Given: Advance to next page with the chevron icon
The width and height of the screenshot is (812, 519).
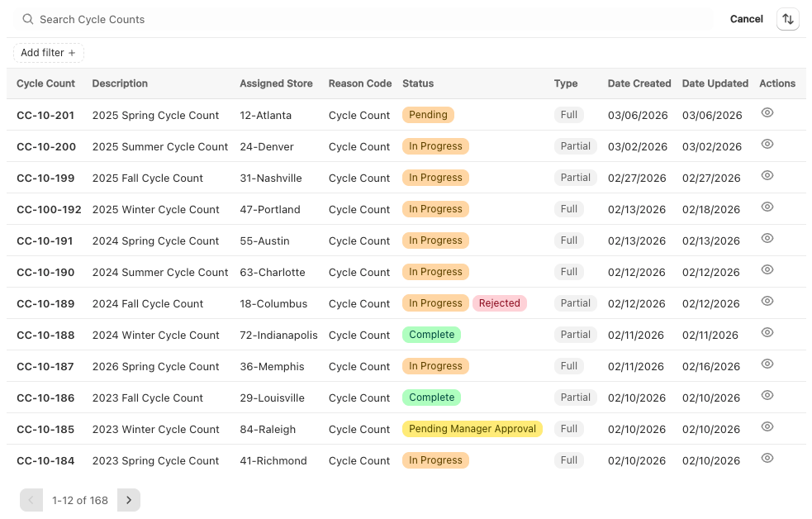Looking at the screenshot, I should pyautogui.click(x=128, y=500).
